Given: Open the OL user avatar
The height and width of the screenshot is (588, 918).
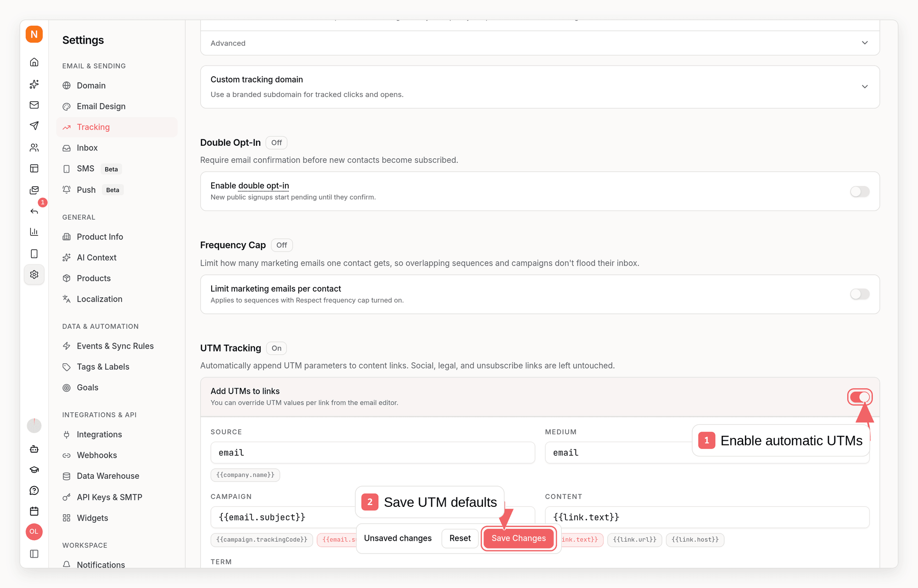Looking at the screenshot, I should [34, 532].
